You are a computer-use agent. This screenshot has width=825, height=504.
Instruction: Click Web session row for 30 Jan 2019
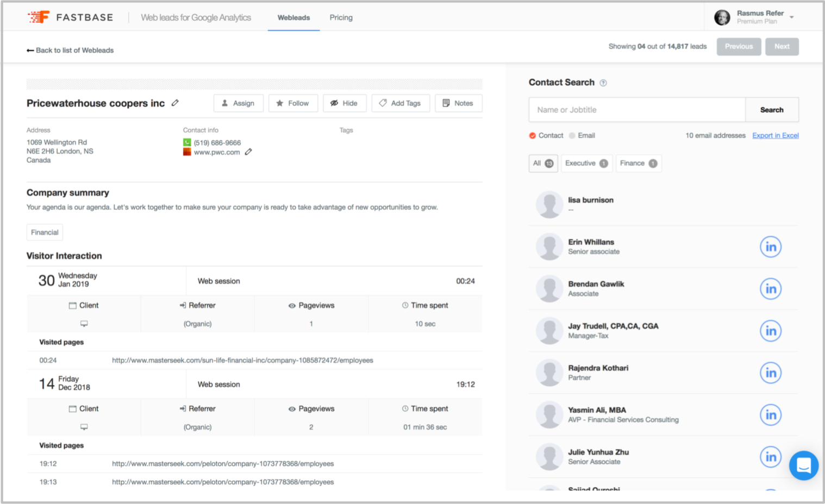[254, 281]
